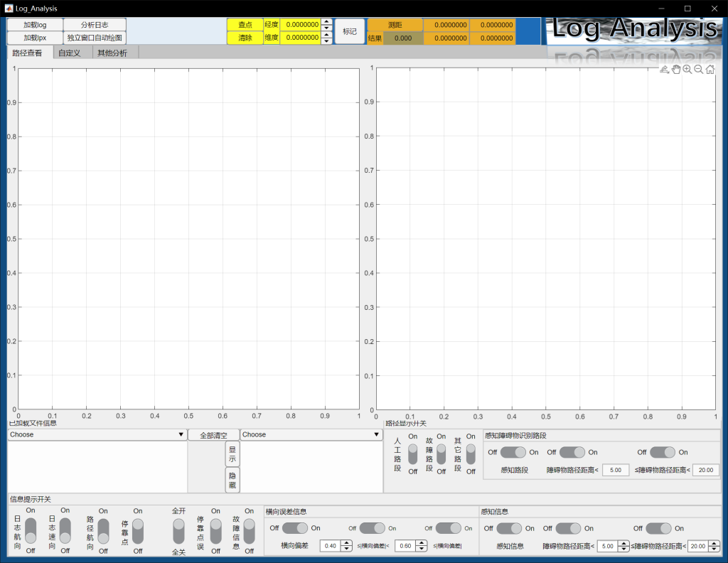Open the right Choose dropdown
The width and height of the screenshot is (728, 563).
click(311, 434)
